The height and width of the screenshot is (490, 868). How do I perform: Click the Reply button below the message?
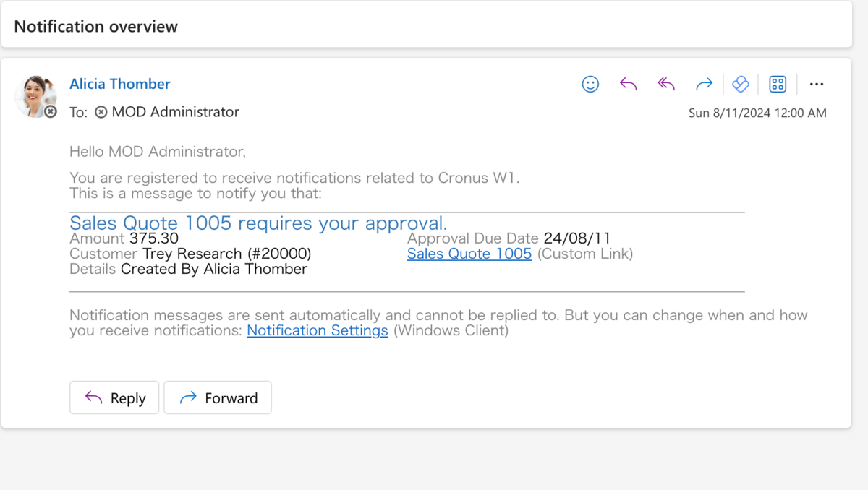114,397
